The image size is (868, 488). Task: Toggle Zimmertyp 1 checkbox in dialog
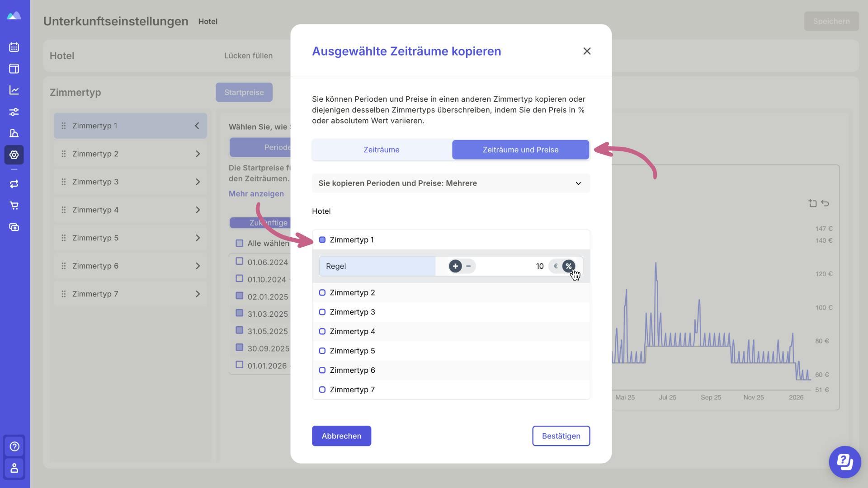pyautogui.click(x=322, y=240)
